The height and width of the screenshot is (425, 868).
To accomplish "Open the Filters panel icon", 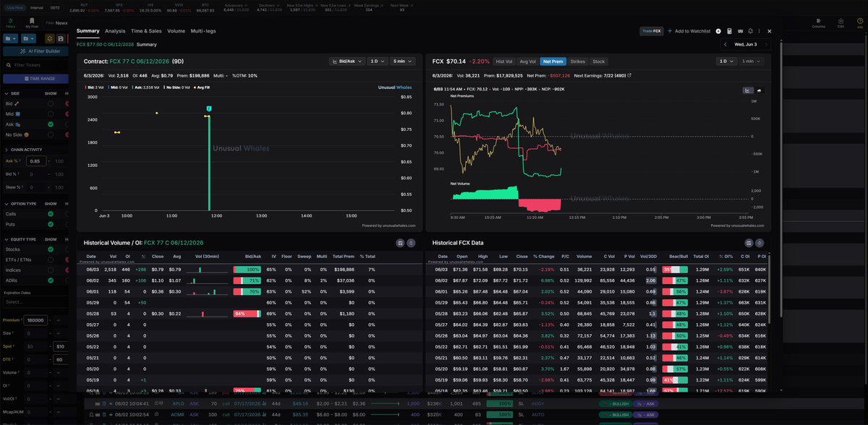I will [10, 21].
